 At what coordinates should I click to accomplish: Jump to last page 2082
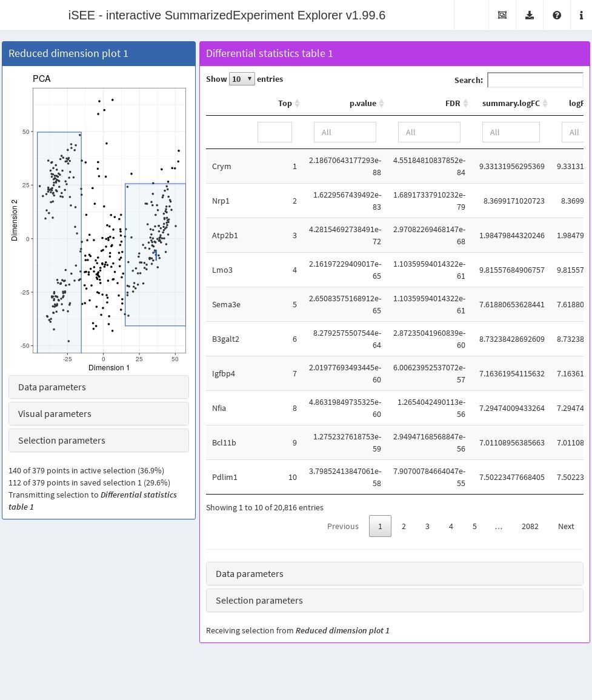(x=530, y=526)
